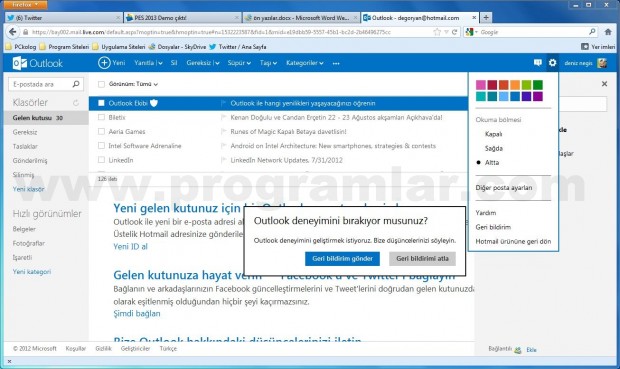The width and height of the screenshot is (620, 369).
Task: Reload the page with refresh icon
Action: tap(455, 32)
